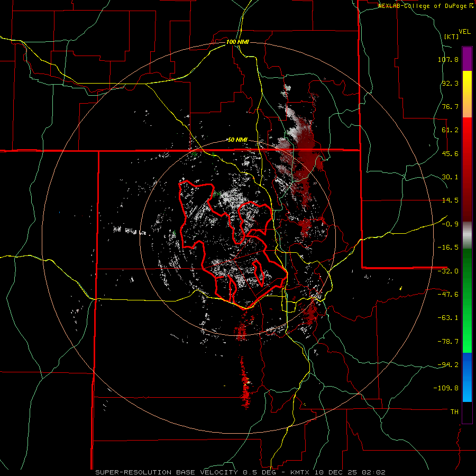Click the 30.1 velocity scale label

coord(450,177)
